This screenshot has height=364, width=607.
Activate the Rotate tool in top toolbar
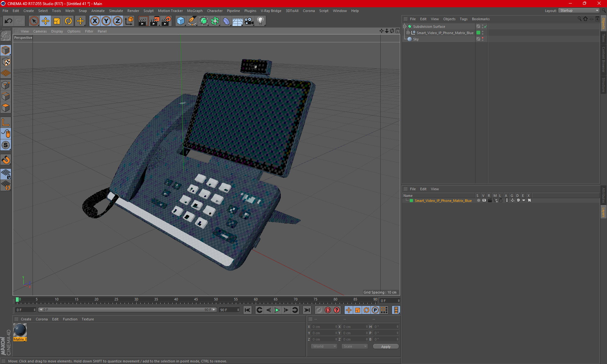(x=68, y=21)
